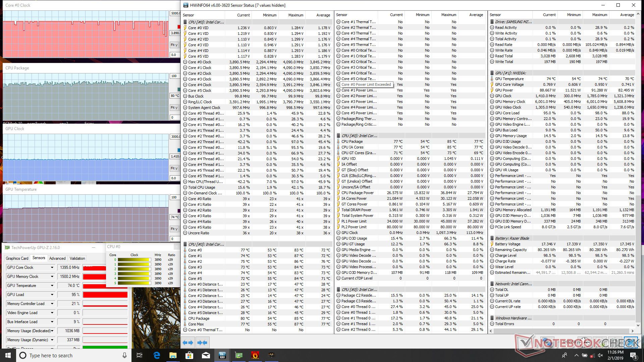Click the icon beside Total Errors row
Screen dimensions: 644x362
pyautogui.click(x=492, y=324)
